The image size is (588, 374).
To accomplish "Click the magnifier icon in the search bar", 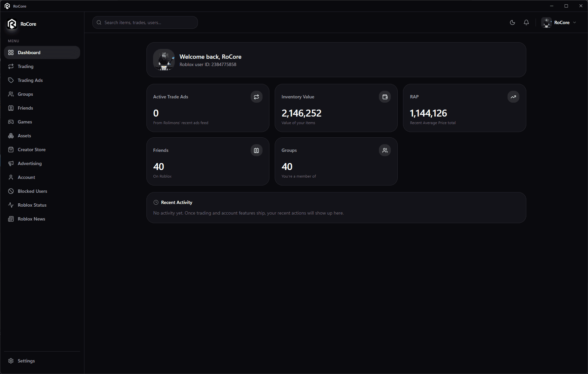I will click(99, 22).
